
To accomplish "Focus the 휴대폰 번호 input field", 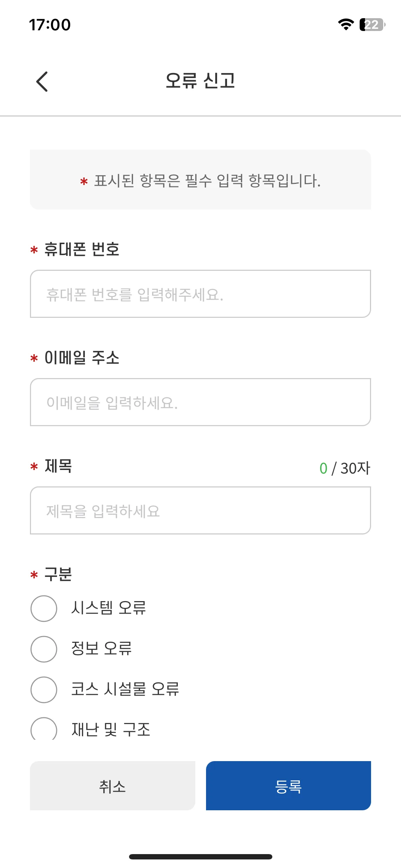I will tap(200, 294).
